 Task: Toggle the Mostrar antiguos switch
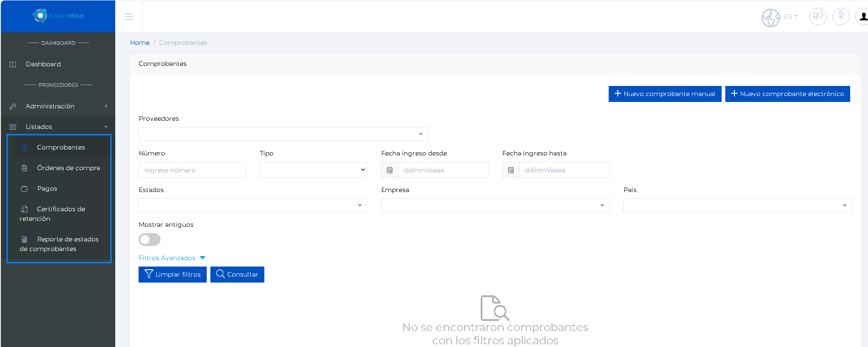150,240
